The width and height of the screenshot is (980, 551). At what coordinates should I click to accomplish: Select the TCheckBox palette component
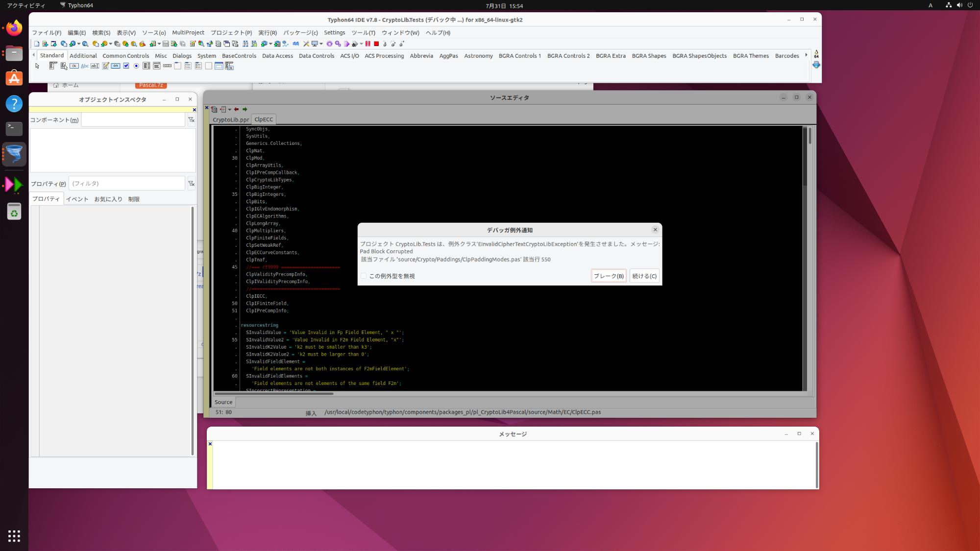coord(126,66)
